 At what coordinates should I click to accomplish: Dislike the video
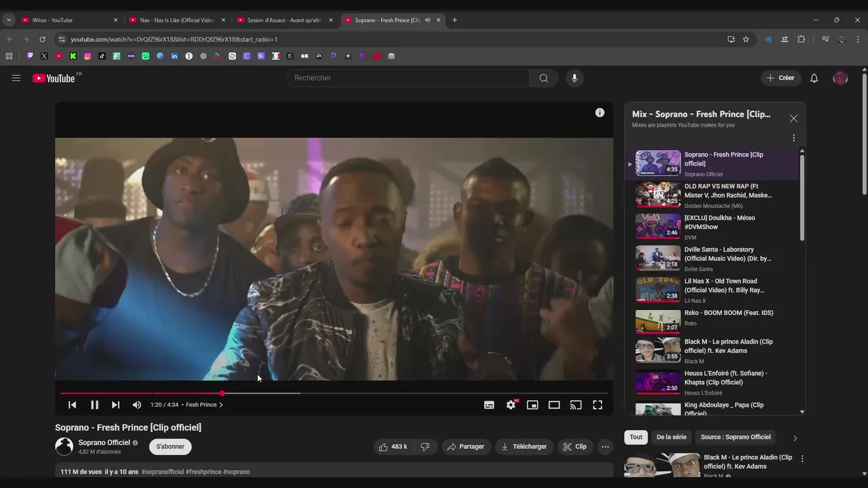pos(425,447)
